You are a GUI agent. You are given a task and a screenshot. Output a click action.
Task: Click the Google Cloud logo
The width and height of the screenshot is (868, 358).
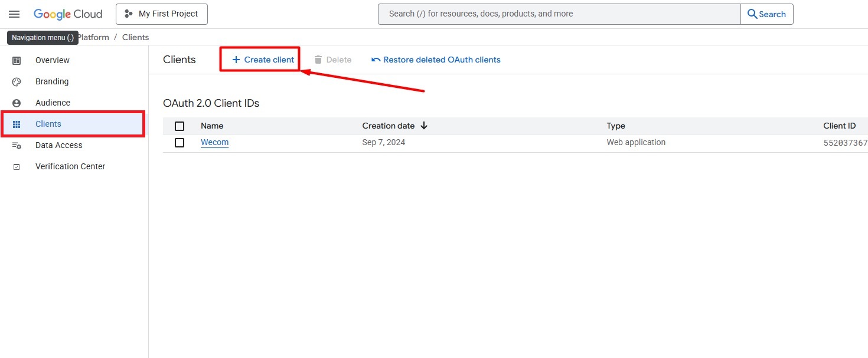click(x=68, y=14)
